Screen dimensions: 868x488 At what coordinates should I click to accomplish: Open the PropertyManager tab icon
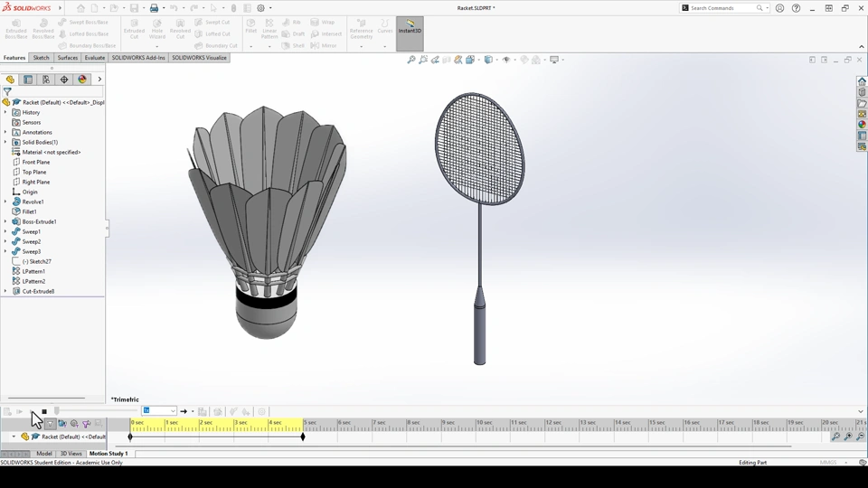click(x=28, y=80)
